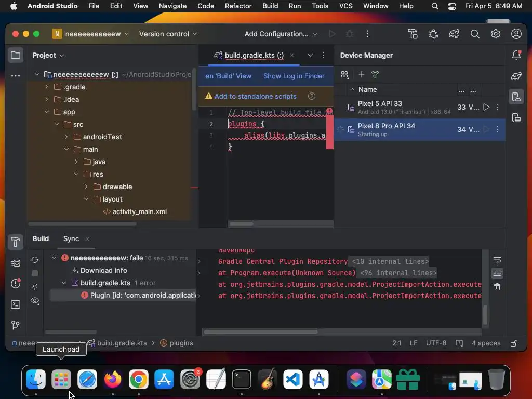The width and height of the screenshot is (532, 399).
Task: Select the Build panel tab
Action: click(x=41, y=239)
